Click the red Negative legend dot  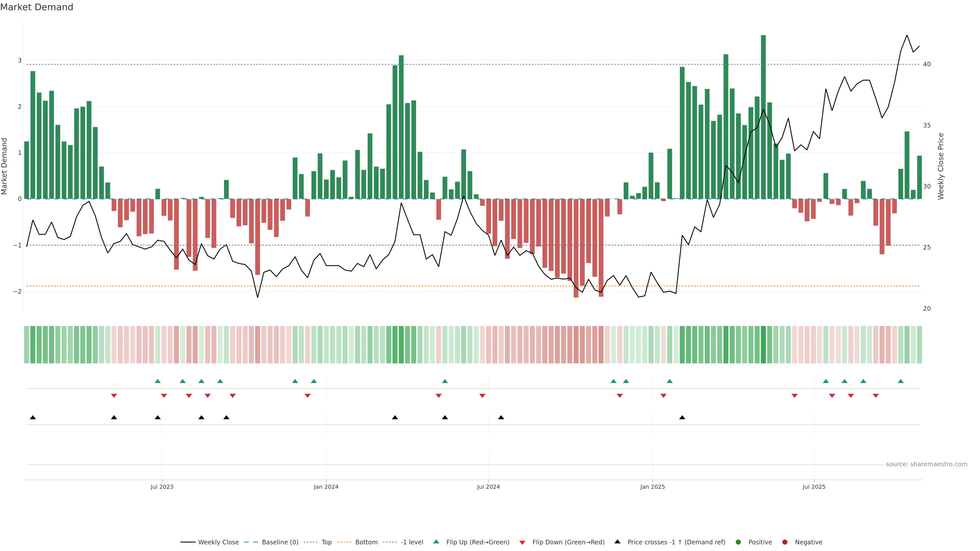tap(785, 542)
